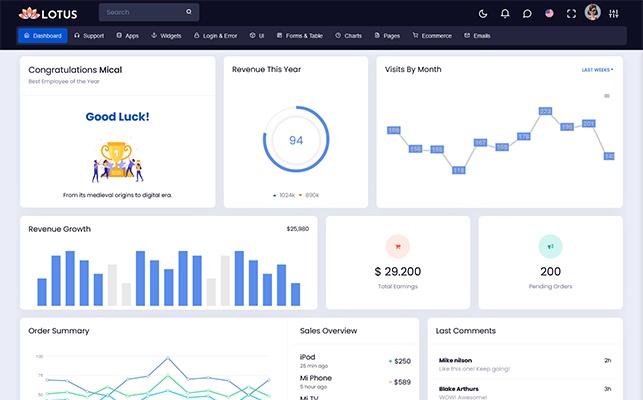Open the chat messages icon
The height and width of the screenshot is (400, 643).
(527, 13)
